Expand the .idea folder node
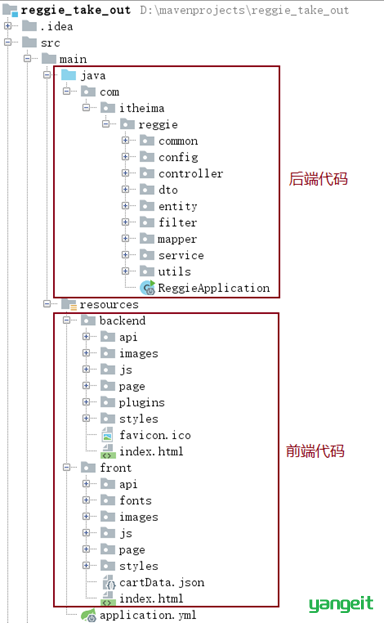The width and height of the screenshot is (384, 623). [8, 26]
